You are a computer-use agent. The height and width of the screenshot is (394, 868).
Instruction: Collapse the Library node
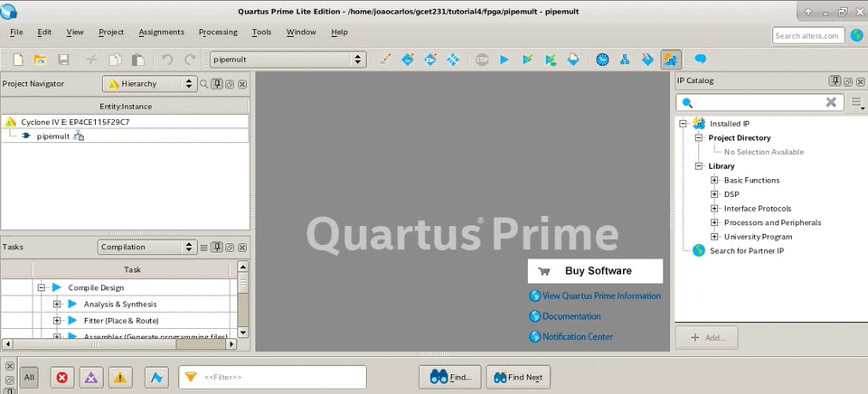pyautogui.click(x=699, y=166)
